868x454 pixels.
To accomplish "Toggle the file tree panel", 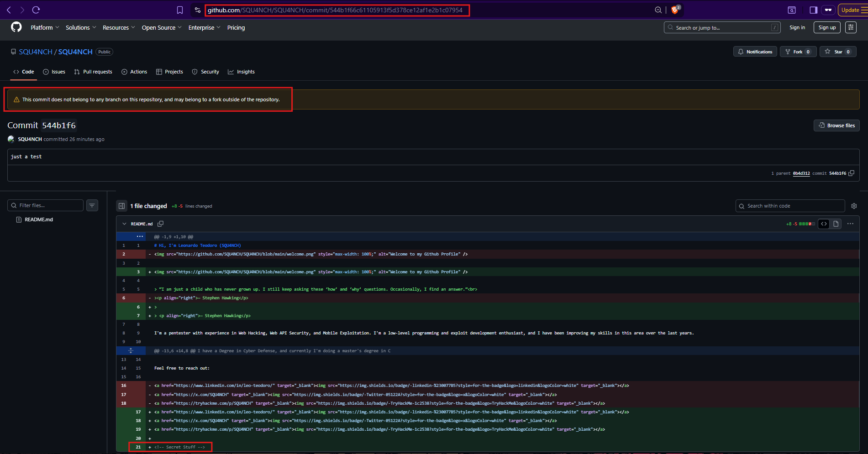I will (121, 206).
